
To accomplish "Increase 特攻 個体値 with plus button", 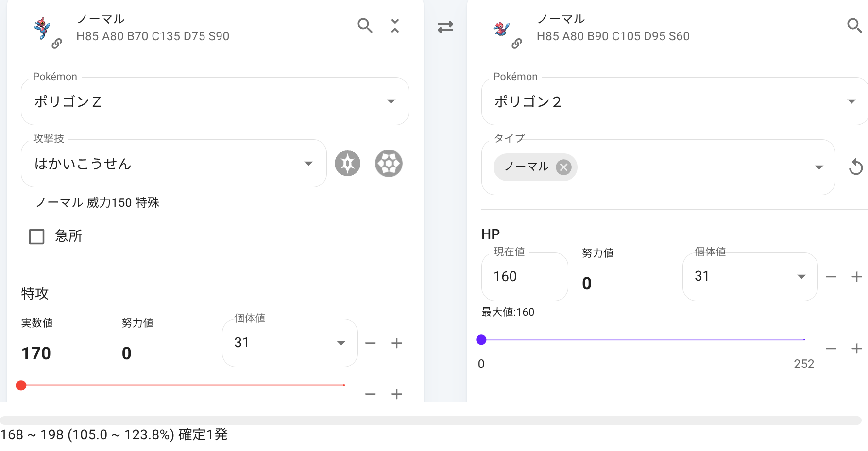I will click(397, 343).
